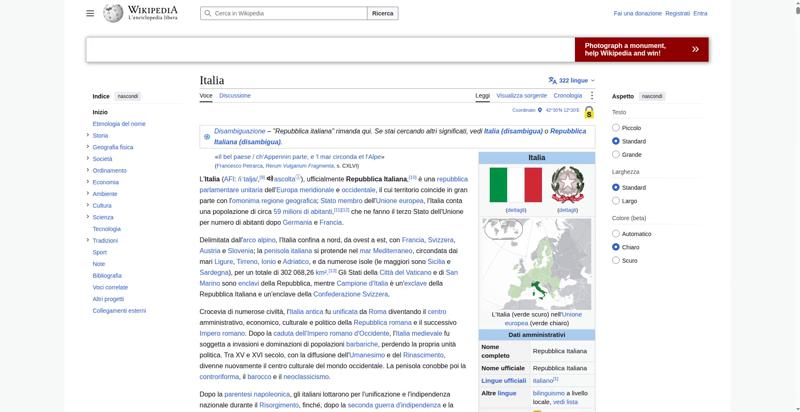Select Largo width option
This screenshot has height=412, width=800.
click(x=616, y=201)
